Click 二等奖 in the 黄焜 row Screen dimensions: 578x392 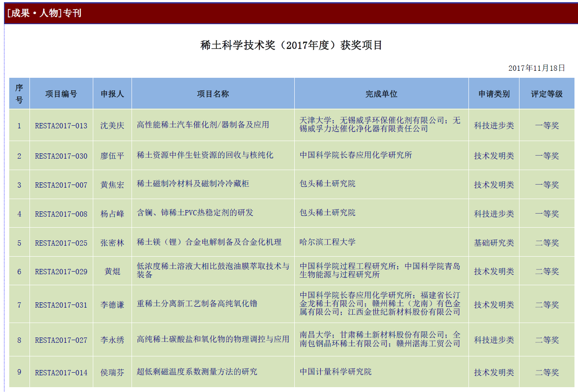pos(547,272)
